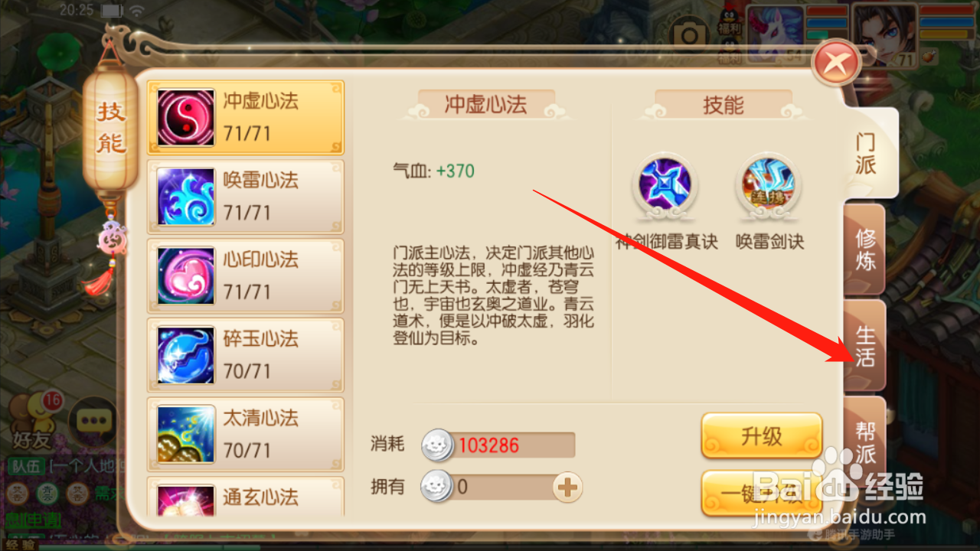Viewport: 980px width, 551px height.
Task: Tap the camera screenshot icon
Action: (690, 34)
